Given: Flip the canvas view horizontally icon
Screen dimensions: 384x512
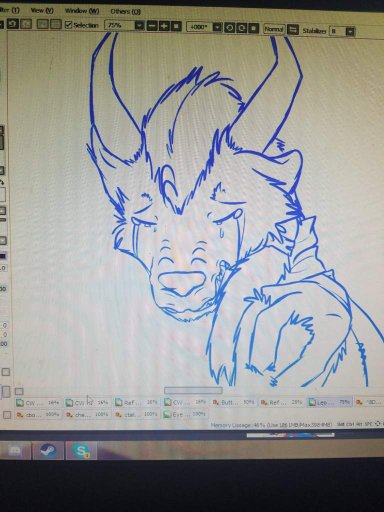Looking at the screenshot, I should pos(293,30).
